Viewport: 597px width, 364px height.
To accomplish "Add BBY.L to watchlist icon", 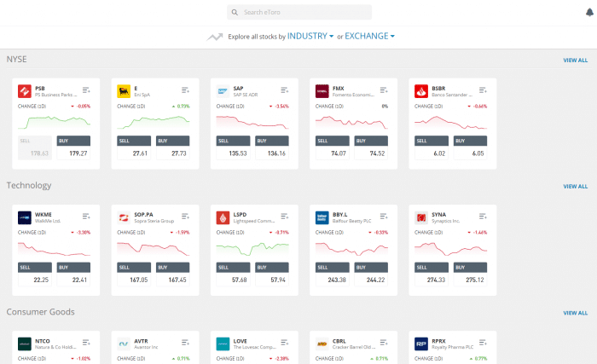I will 384,217.
